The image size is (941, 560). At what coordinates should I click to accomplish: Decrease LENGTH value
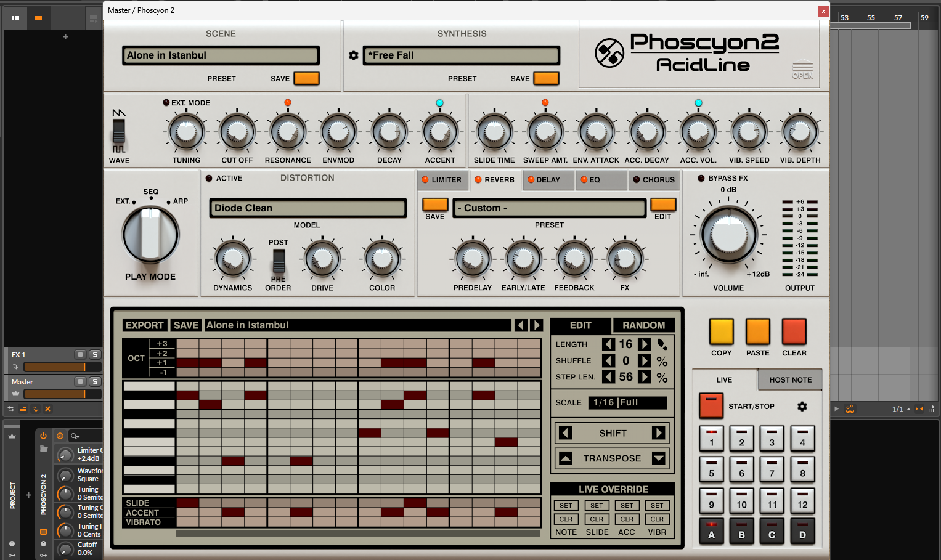pos(608,344)
